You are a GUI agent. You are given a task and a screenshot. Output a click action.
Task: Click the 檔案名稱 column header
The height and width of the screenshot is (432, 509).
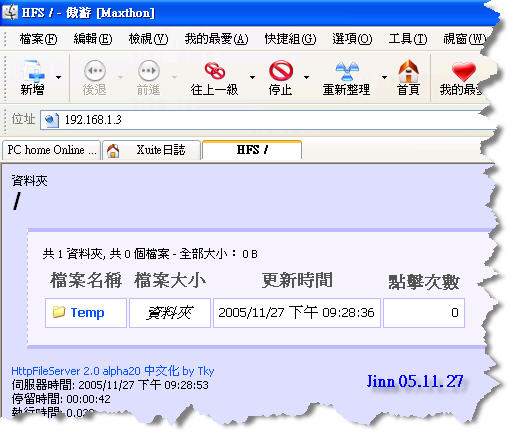click(86, 280)
